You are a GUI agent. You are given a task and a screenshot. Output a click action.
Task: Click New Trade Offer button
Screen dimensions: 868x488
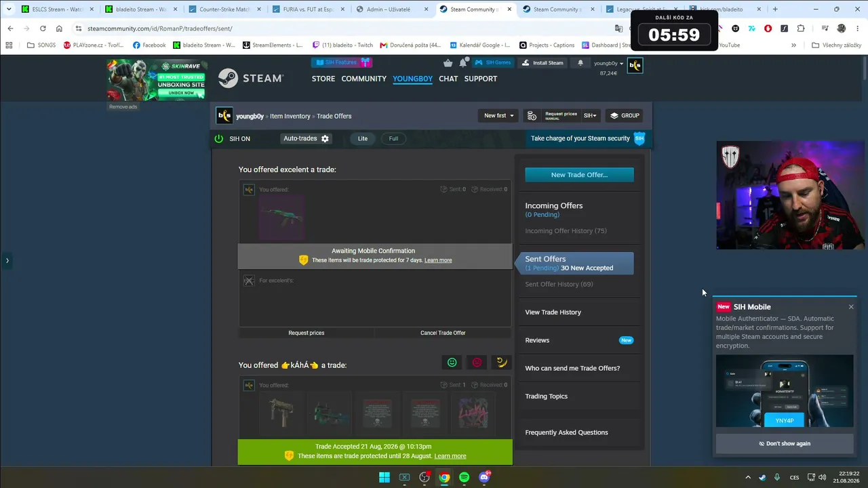pos(579,175)
